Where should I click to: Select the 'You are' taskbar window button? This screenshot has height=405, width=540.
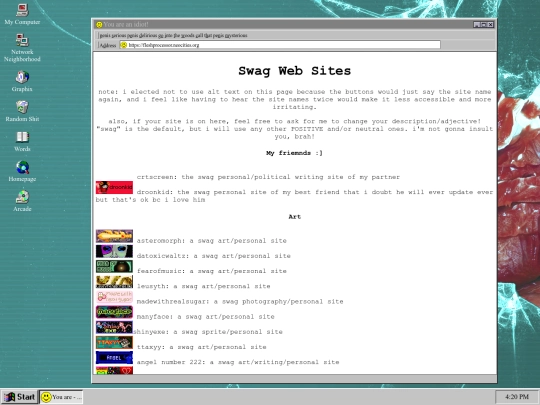pyautogui.click(x=61, y=397)
